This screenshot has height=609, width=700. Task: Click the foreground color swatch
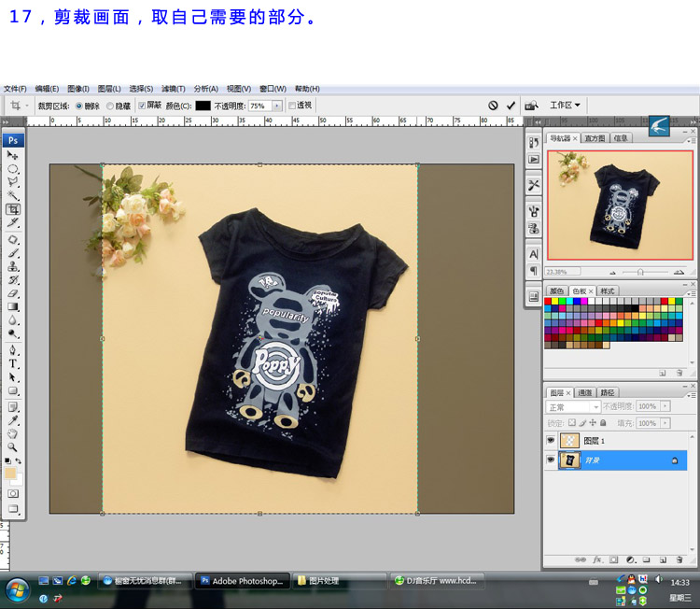coord(10,474)
